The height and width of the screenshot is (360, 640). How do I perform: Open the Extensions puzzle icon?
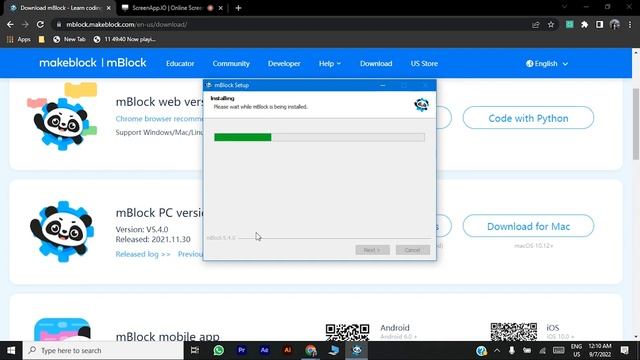[584, 24]
